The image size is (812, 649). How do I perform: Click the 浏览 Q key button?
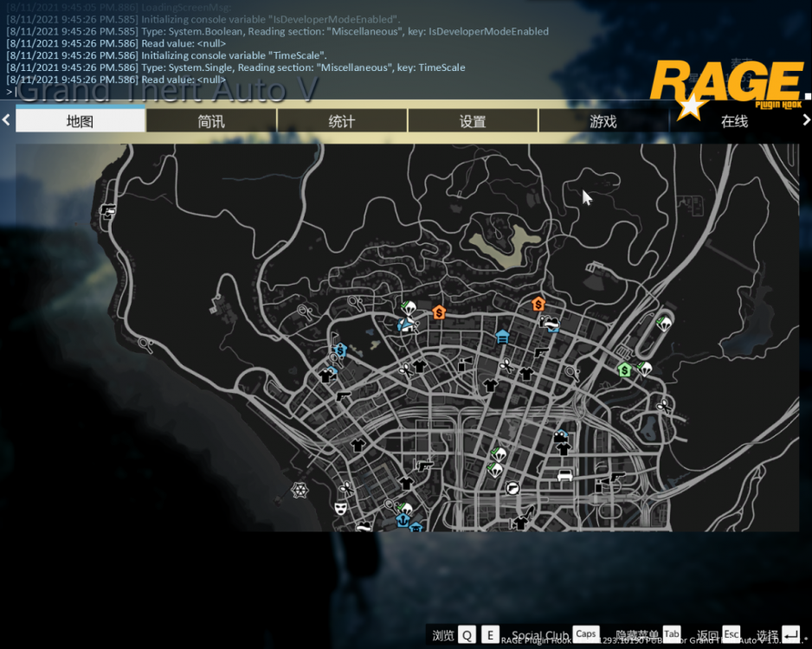click(x=467, y=635)
